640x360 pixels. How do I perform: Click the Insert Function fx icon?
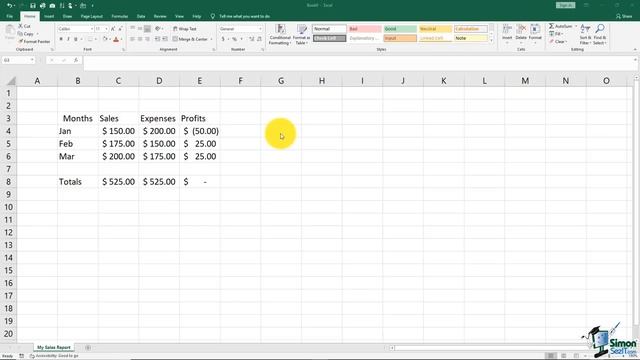point(76,60)
